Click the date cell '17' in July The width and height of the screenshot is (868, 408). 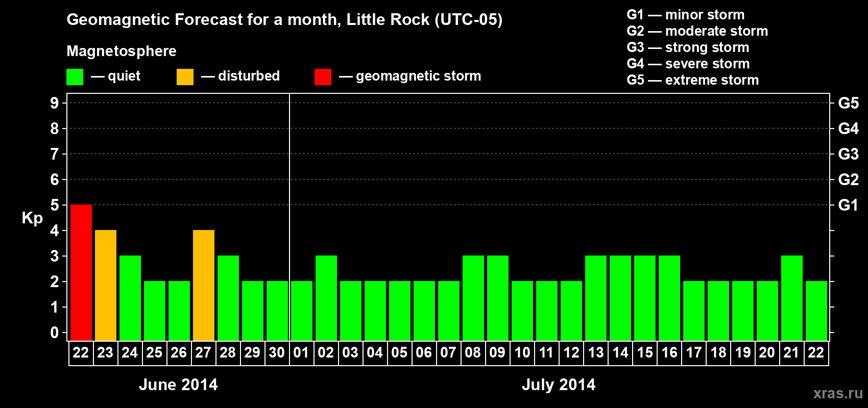click(x=694, y=353)
